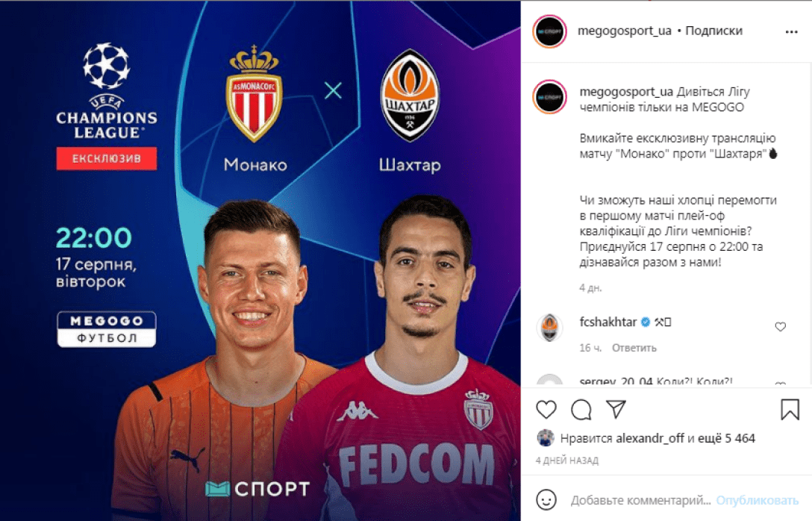The image size is (812, 521).
Task: Open alexandr_off profile from likes
Action: 650,438
